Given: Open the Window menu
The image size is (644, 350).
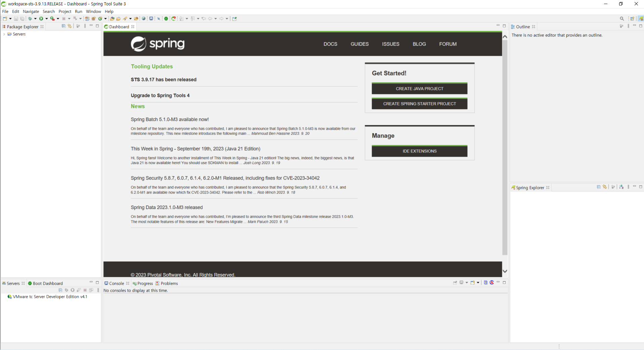Looking at the screenshot, I should [x=93, y=11].
